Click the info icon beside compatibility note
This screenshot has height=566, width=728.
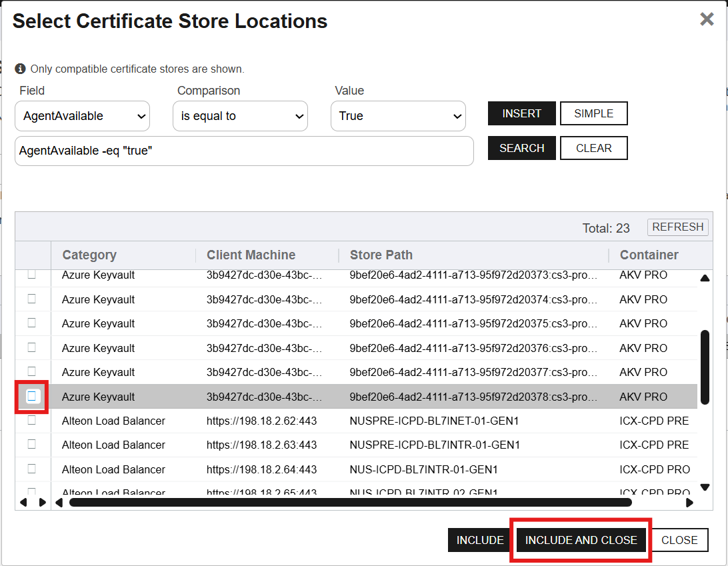[20, 69]
